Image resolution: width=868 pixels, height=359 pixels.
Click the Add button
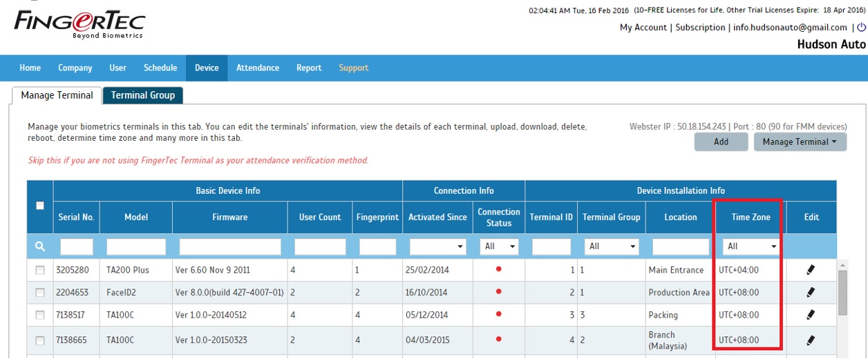(721, 142)
